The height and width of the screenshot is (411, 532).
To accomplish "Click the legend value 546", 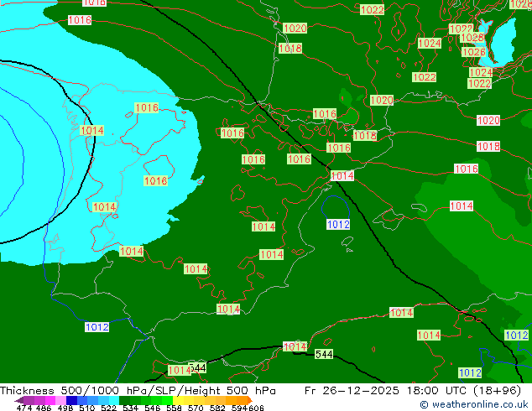I will 153,408.
